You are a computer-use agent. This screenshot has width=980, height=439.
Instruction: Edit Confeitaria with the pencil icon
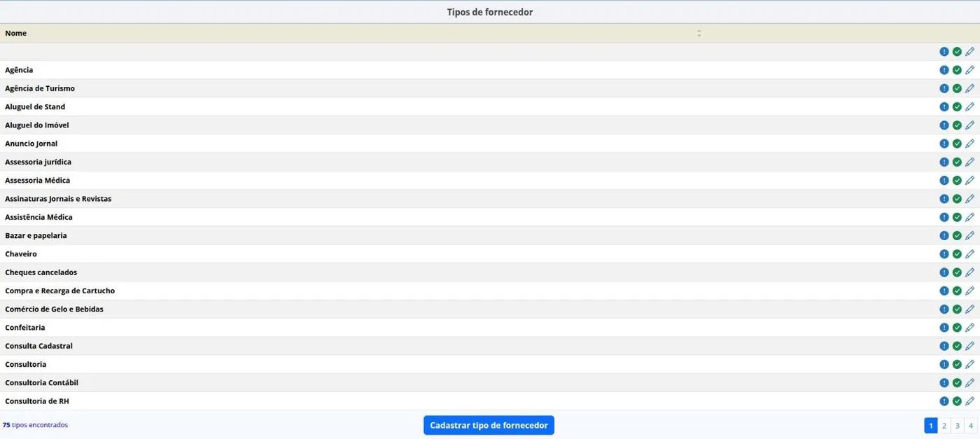click(x=969, y=328)
